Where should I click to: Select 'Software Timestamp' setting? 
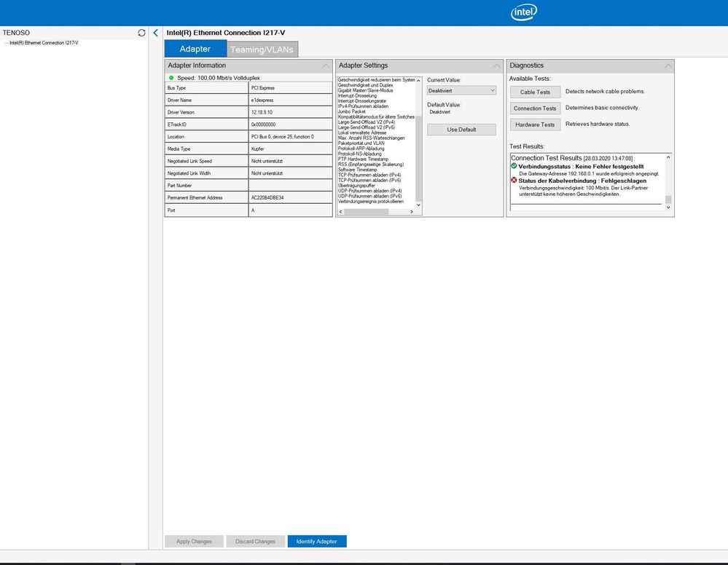coord(358,170)
